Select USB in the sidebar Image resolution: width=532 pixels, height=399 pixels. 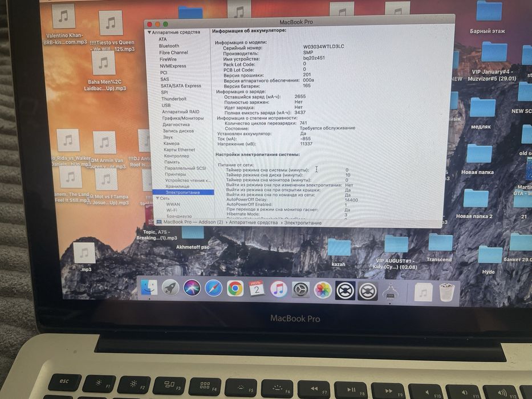click(x=166, y=105)
